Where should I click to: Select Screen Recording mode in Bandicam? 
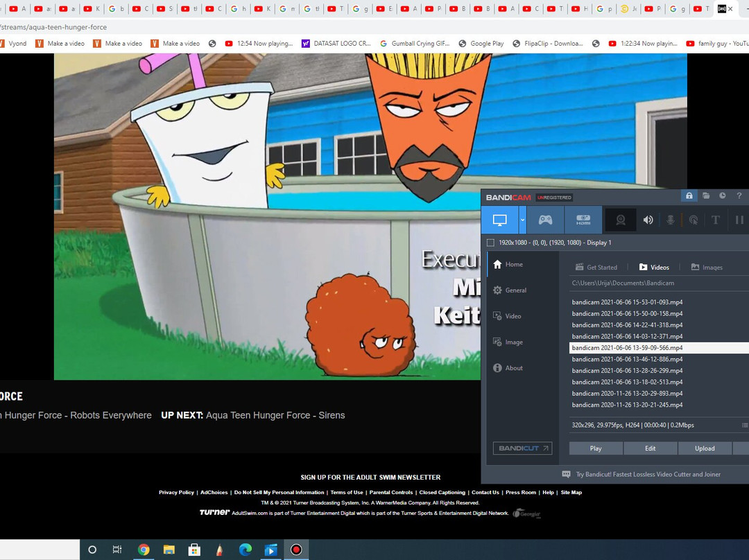[x=499, y=220]
